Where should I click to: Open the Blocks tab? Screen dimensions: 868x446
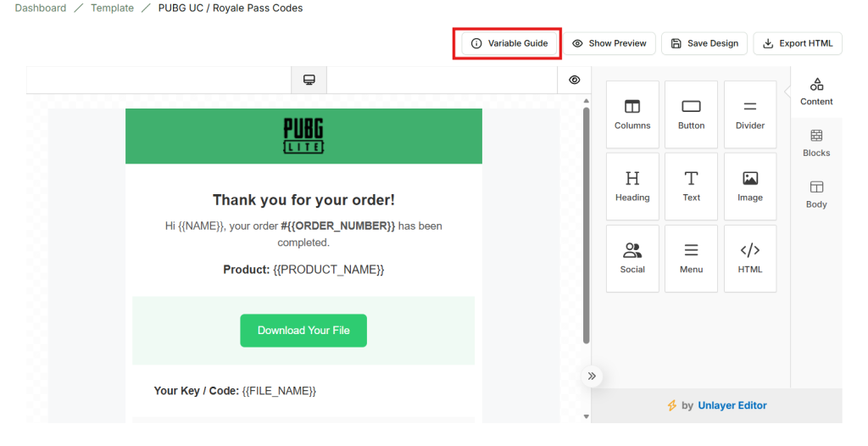click(x=816, y=143)
